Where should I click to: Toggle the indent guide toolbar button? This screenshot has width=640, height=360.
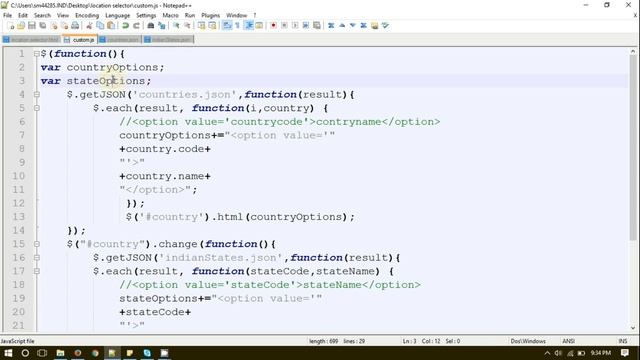pos(249,26)
